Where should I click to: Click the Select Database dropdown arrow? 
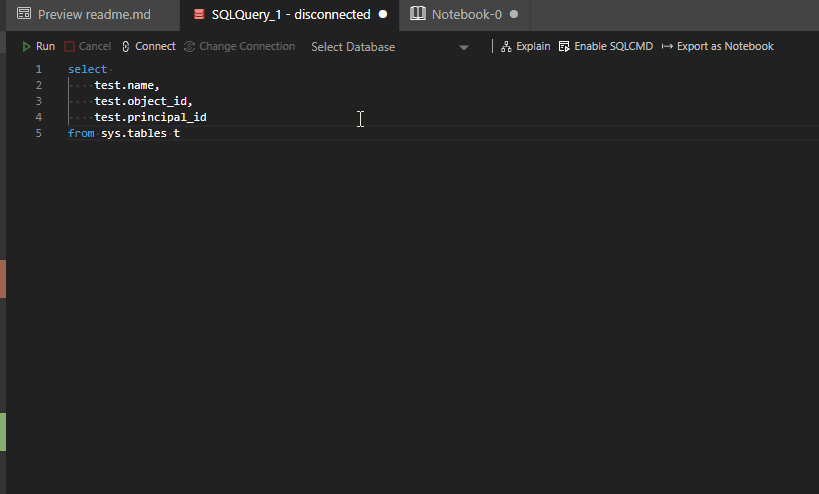(464, 48)
